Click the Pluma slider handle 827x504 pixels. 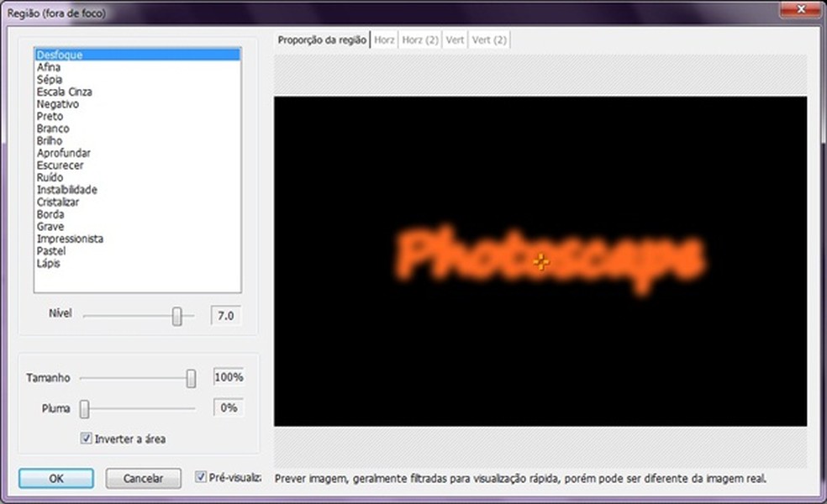tap(84, 408)
